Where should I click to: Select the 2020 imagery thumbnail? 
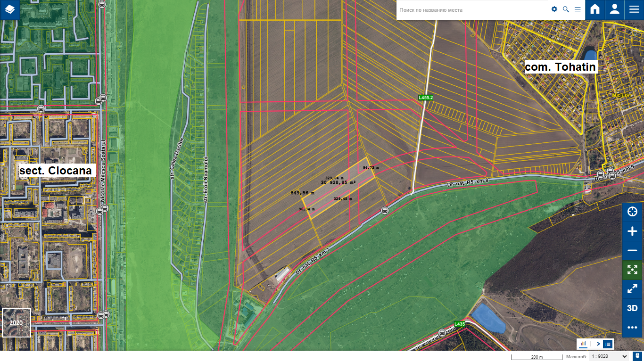(17, 323)
